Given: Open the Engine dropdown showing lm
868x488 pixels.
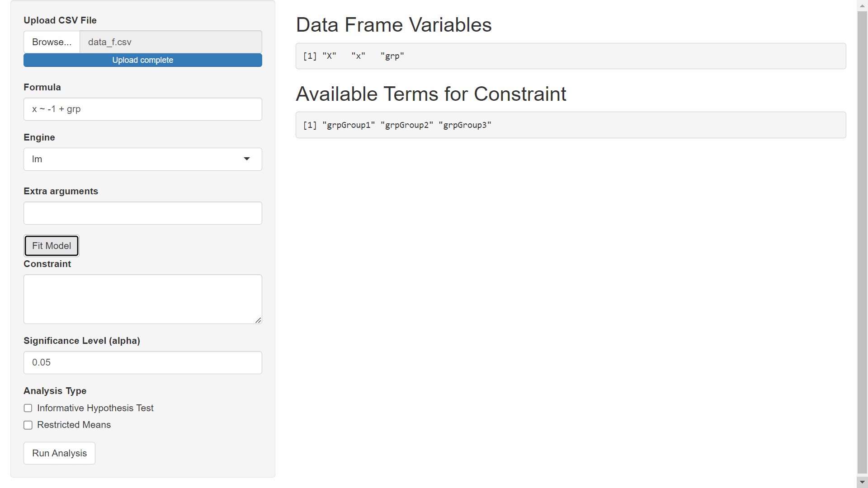Looking at the screenshot, I should 143,160.
